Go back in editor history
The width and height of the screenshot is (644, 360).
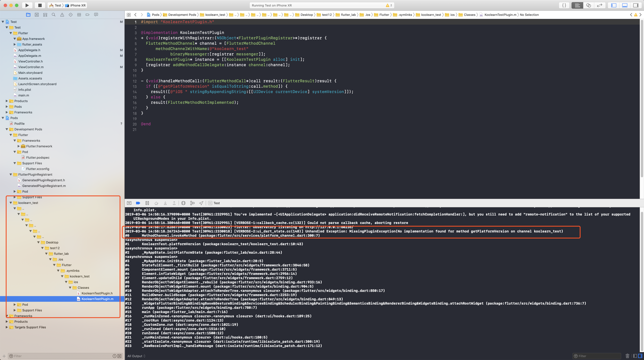click(135, 15)
